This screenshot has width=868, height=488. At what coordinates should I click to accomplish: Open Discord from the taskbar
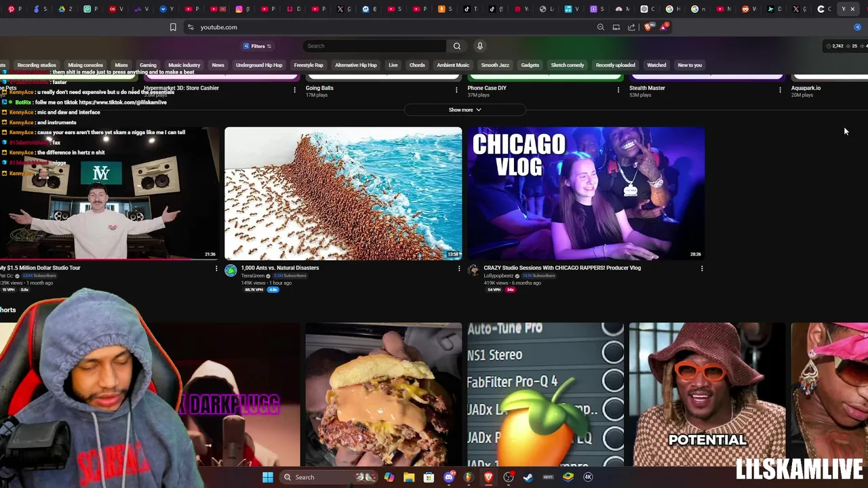pyautogui.click(x=449, y=477)
